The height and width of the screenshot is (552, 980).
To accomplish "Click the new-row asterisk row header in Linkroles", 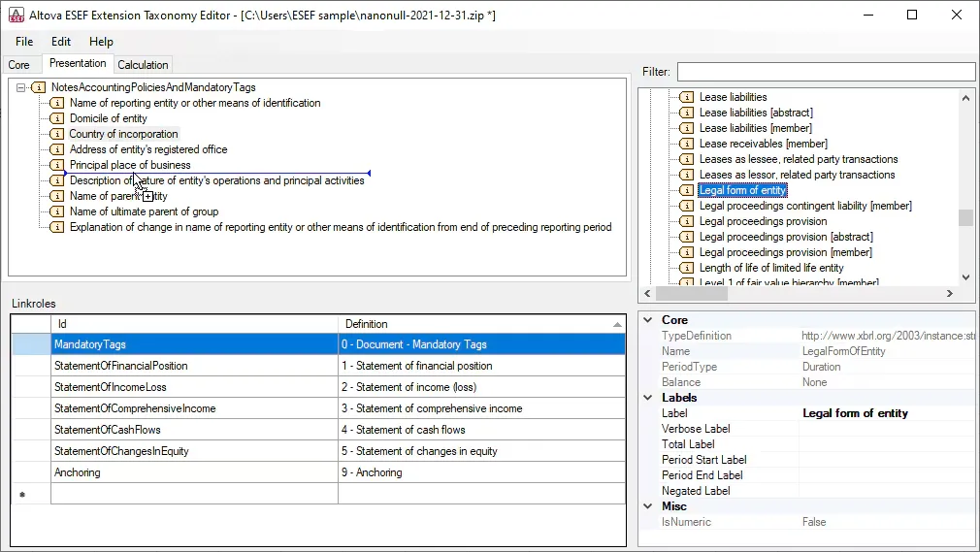I will coord(31,494).
